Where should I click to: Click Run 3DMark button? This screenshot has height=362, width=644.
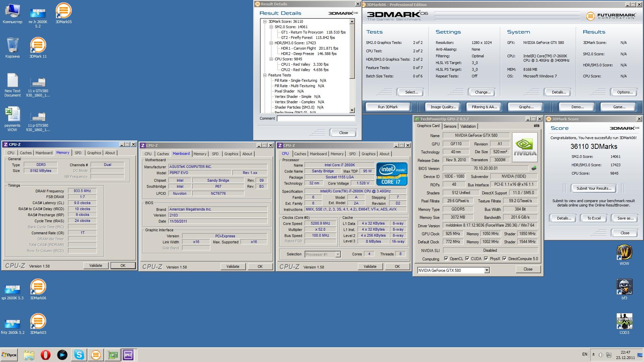tap(388, 107)
